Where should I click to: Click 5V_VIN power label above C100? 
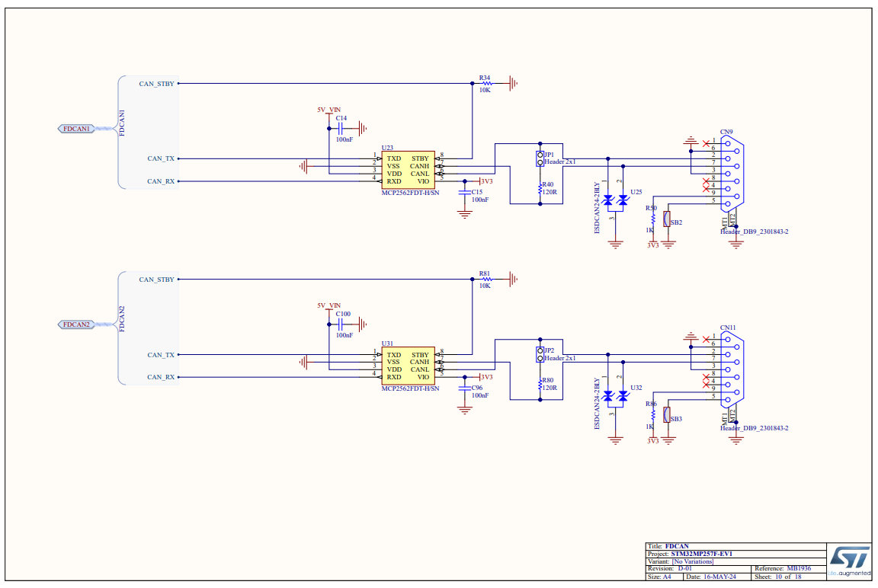click(328, 305)
